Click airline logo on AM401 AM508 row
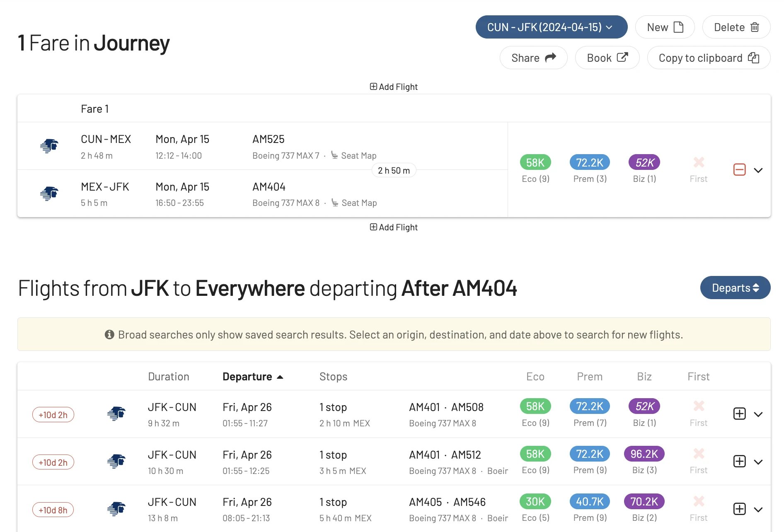The image size is (784, 532). (x=116, y=414)
